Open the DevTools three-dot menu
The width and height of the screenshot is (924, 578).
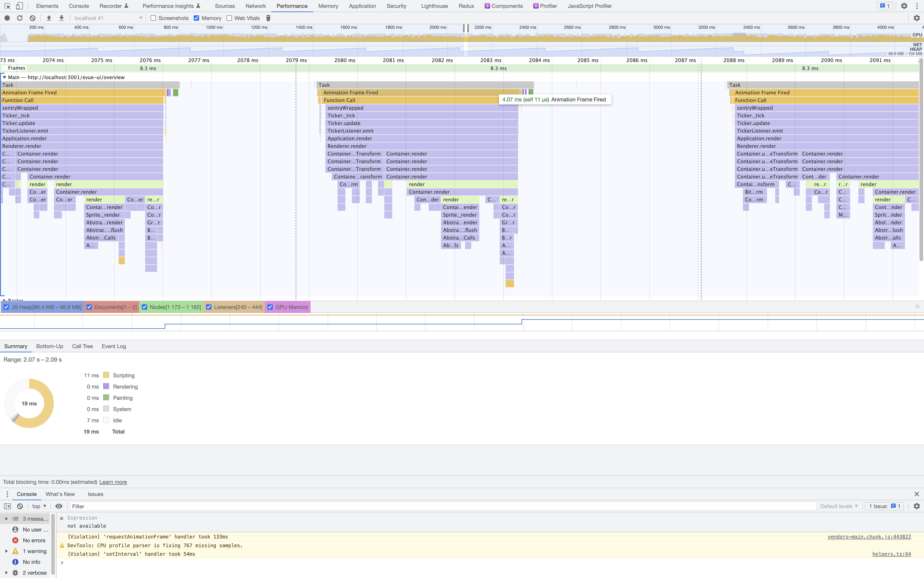(x=917, y=6)
